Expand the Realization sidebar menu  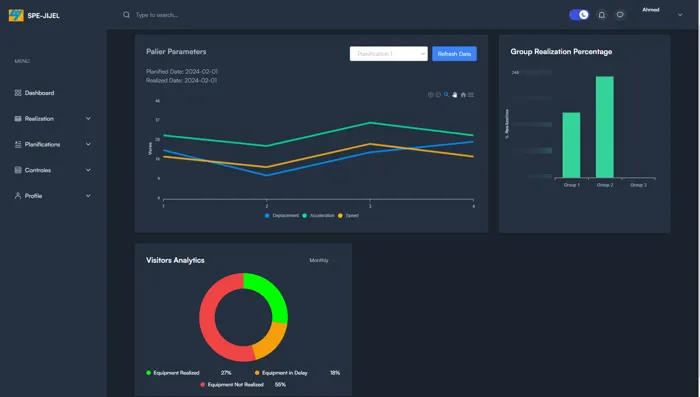[53, 119]
